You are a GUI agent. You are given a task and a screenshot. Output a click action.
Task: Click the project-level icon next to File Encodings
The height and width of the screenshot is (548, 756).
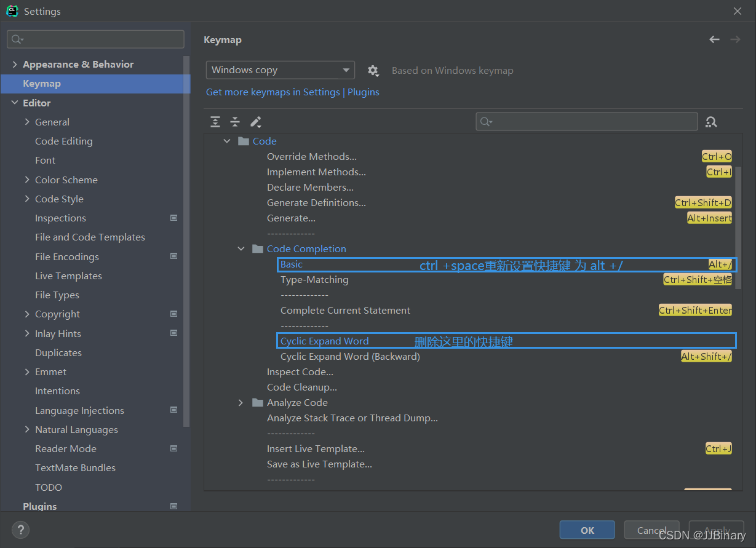(x=173, y=256)
